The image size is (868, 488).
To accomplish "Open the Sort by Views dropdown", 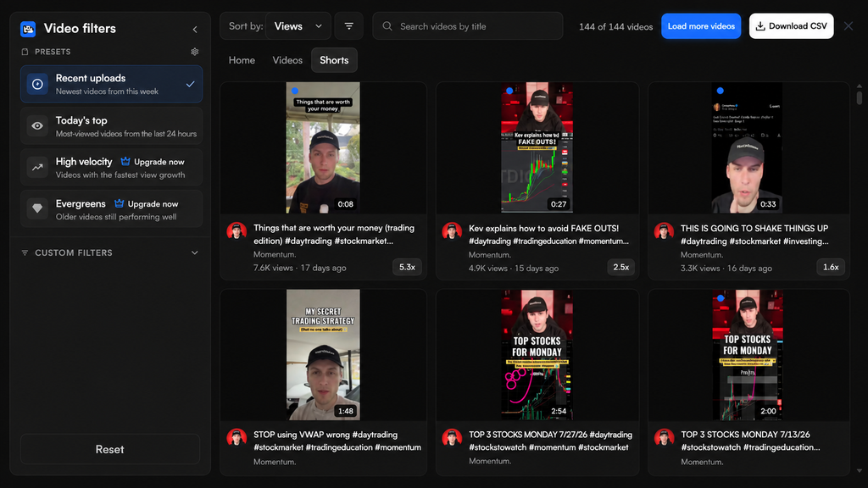I will tap(298, 26).
